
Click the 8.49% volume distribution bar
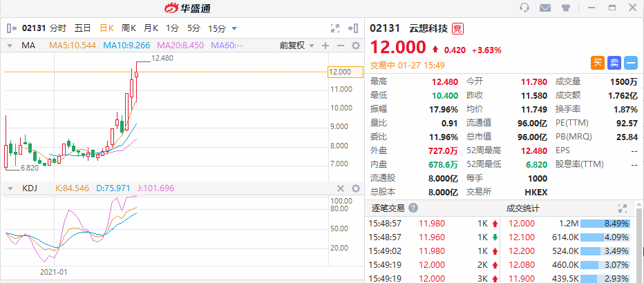pos(605,224)
